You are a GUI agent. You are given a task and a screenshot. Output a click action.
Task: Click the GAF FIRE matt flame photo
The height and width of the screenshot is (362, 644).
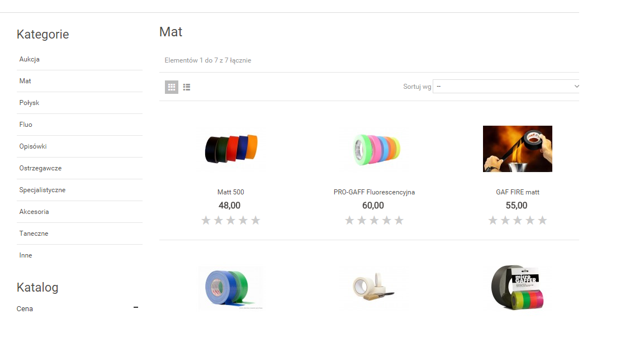tap(518, 149)
